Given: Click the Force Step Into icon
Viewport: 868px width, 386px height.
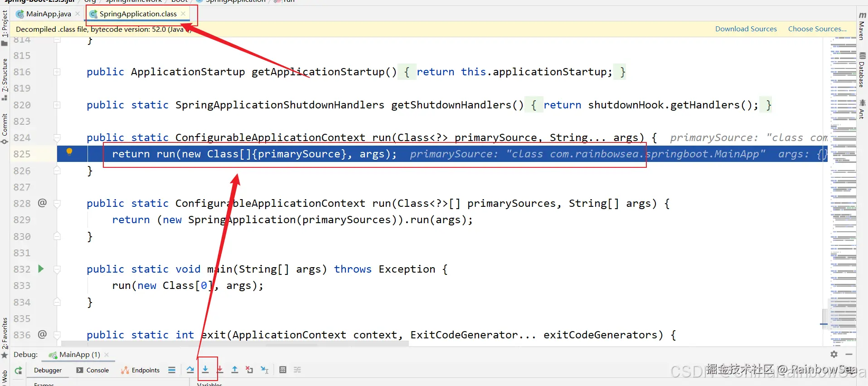Looking at the screenshot, I should pyautogui.click(x=220, y=370).
